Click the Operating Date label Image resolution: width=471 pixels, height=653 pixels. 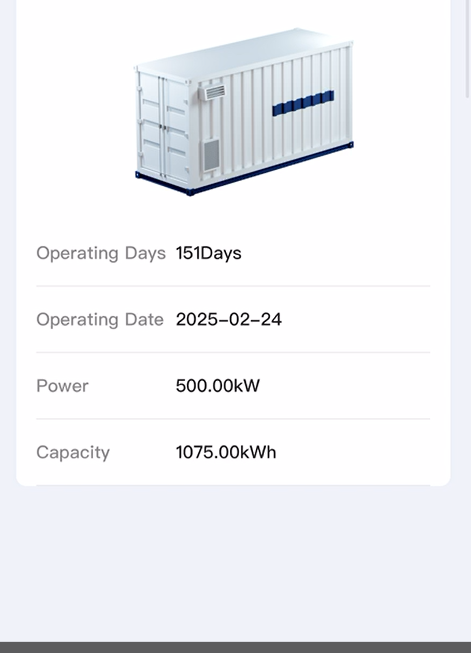point(100,320)
